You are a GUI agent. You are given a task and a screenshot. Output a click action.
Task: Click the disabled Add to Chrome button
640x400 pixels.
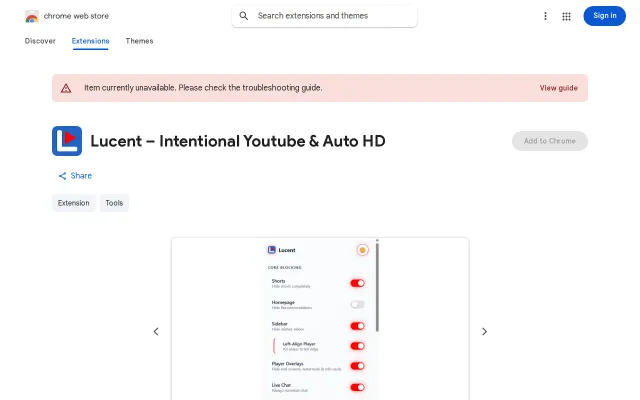coord(550,141)
